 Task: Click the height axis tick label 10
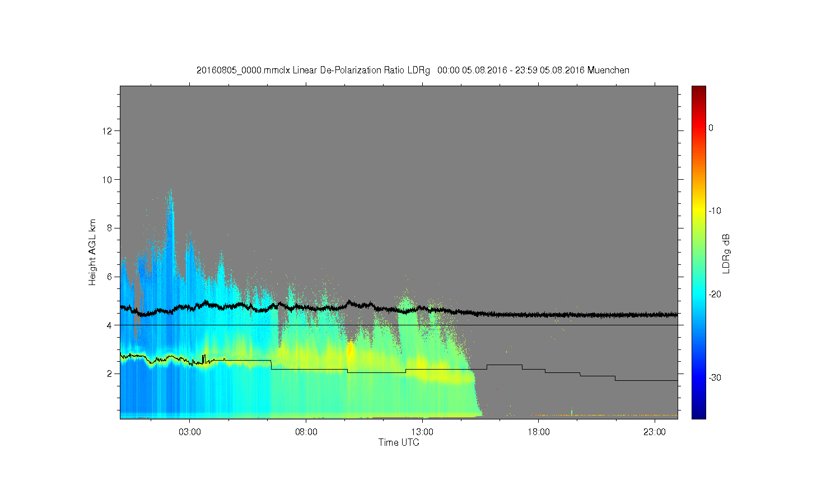click(x=108, y=180)
